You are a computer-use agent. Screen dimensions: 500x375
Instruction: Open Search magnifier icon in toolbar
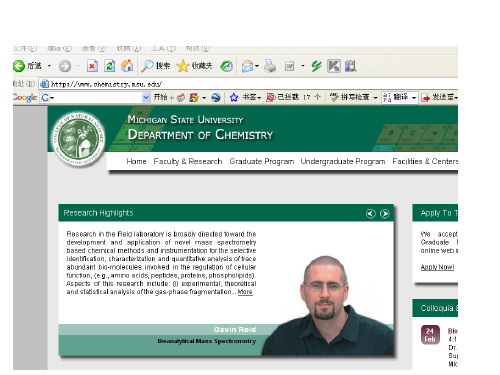click(147, 66)
